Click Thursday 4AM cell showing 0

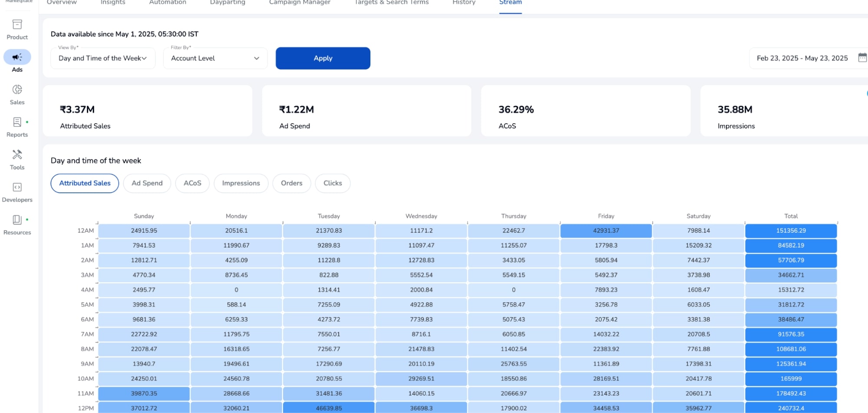point(514,290)
